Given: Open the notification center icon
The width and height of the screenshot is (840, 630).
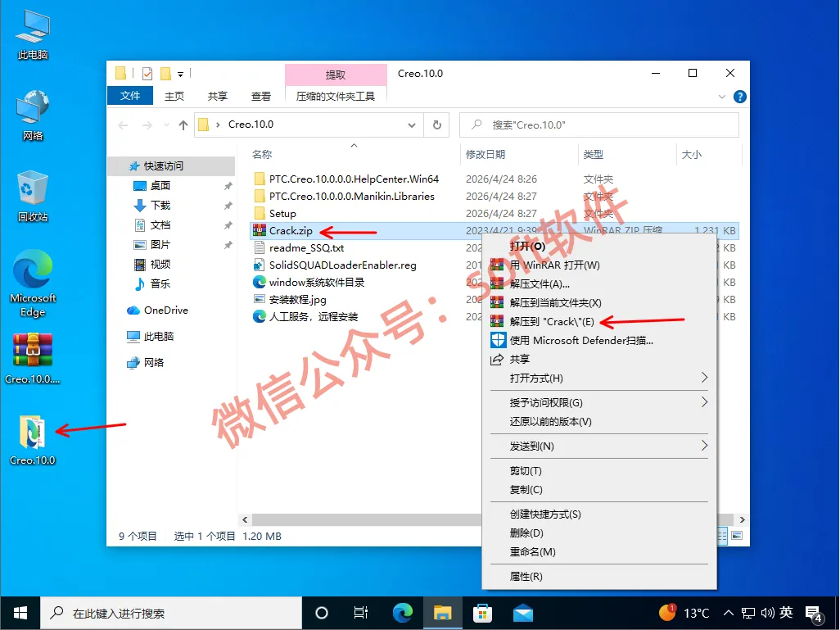Looking at the screenshot, I should pyautogui.click(x=814, y=614).
